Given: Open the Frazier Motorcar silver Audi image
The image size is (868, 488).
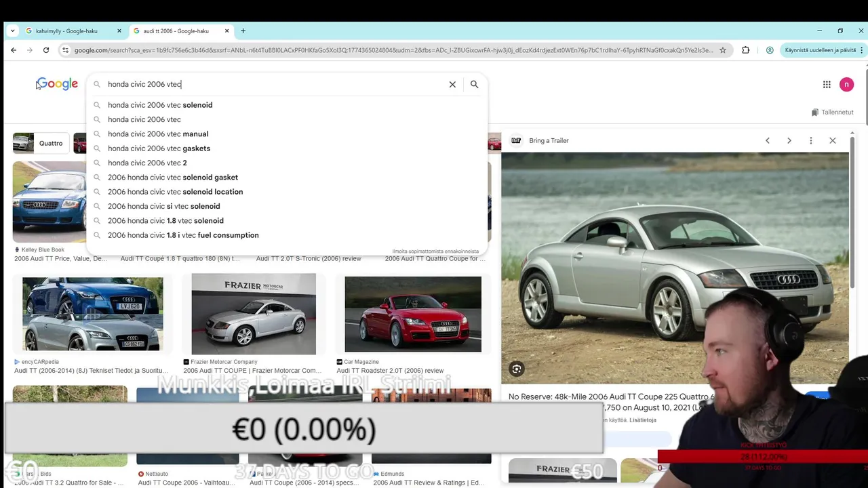Looking at the screenshot, I should click(x=254, y=314).
